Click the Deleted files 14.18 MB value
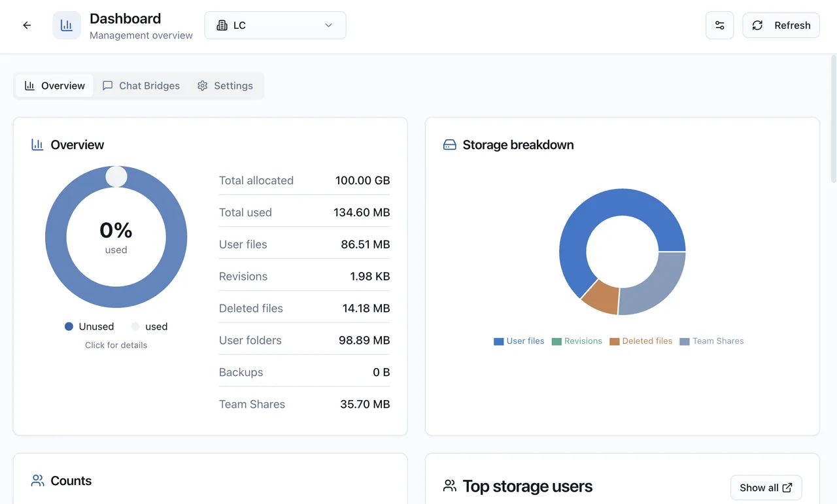 pos(366,309)
